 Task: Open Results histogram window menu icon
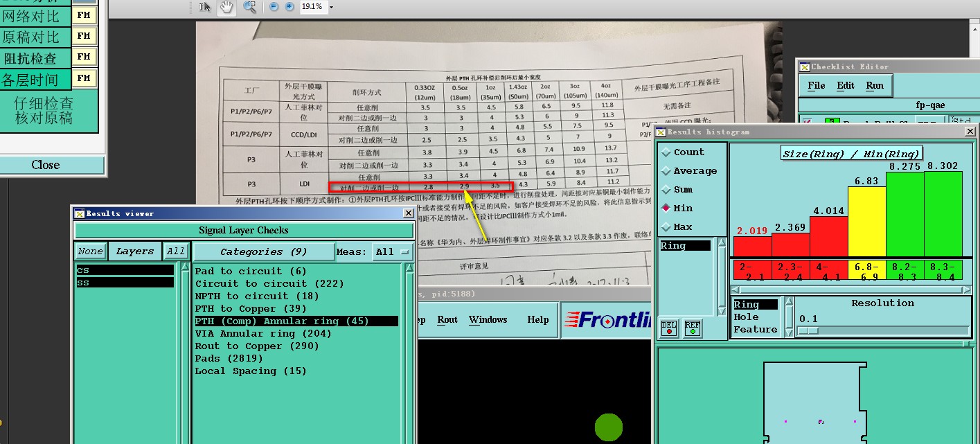661,132
